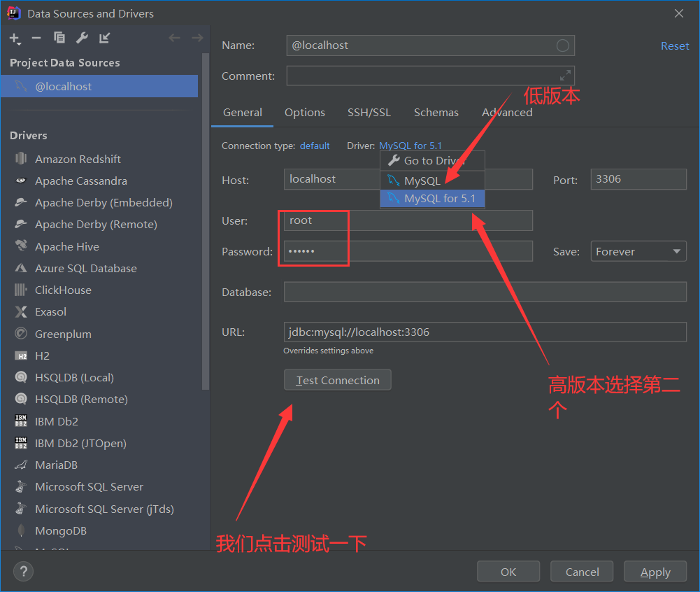This screenshot has height=592, width=700.
Task: Change Connection type default link
Action: point(314,146)
